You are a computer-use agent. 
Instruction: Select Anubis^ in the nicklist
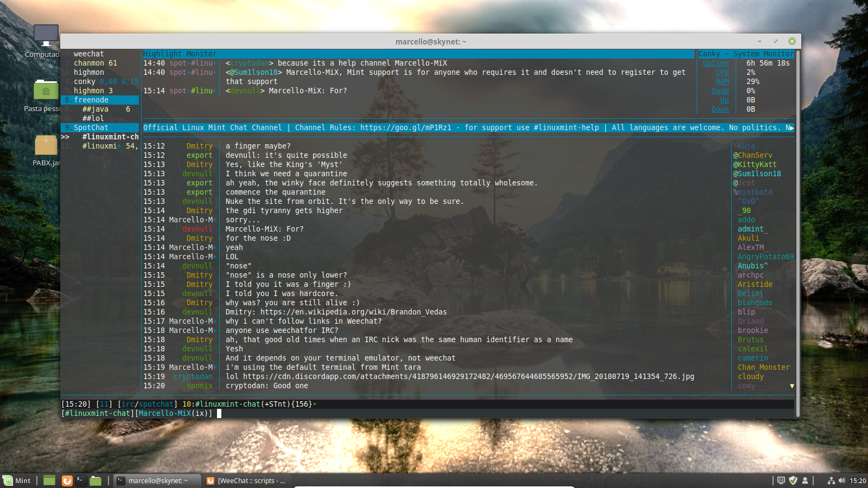(752, 266)
